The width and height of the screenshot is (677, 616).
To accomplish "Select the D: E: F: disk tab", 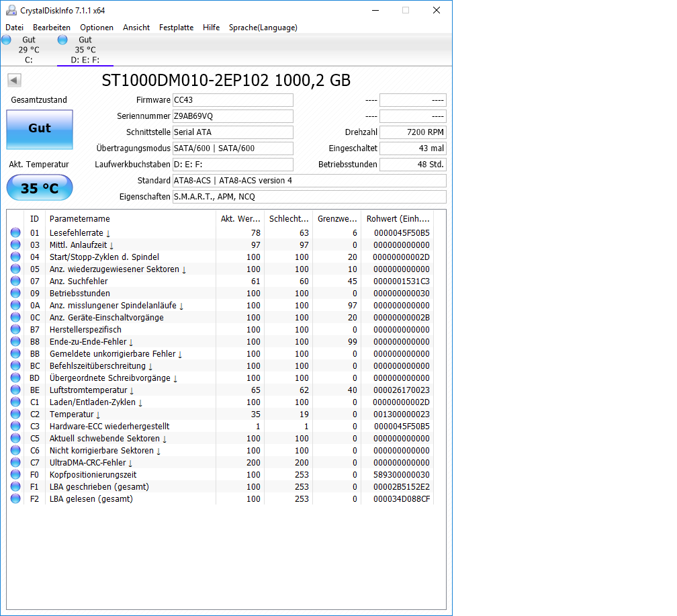I will pos(85,50).
